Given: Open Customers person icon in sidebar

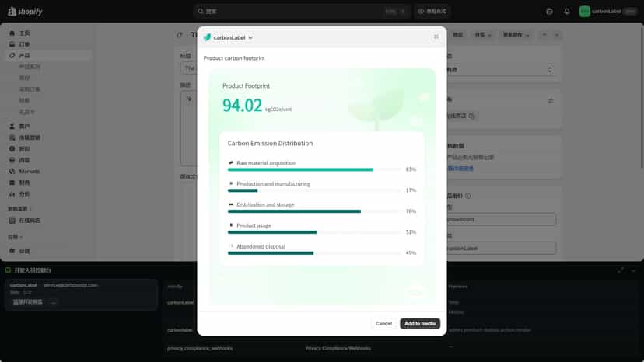Looking at the screenshot, I should [x=12, y=127].
